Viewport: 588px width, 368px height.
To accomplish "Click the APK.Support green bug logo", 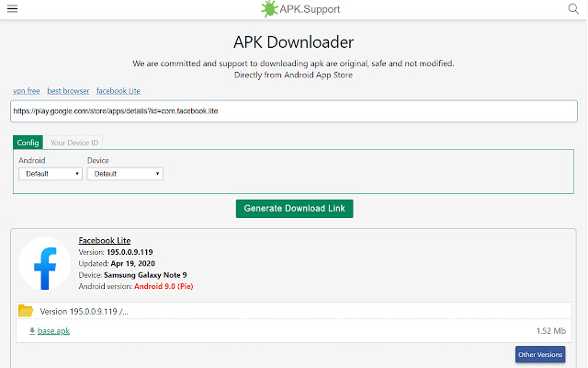I will pyautogui.click(x=269, y=8).
